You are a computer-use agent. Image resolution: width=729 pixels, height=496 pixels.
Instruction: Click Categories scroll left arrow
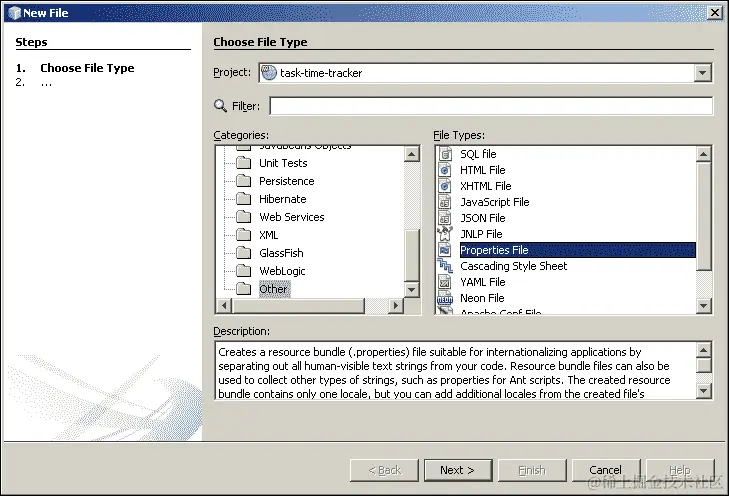[x=224, y=305]
